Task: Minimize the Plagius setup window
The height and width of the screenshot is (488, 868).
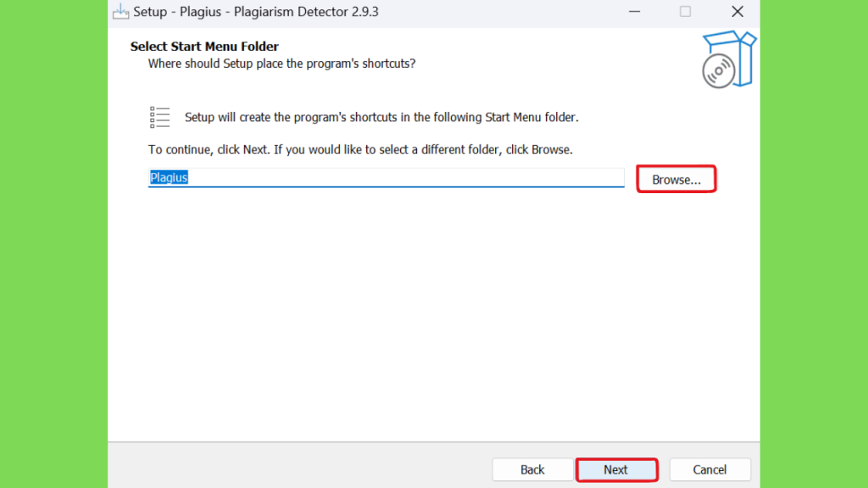Action: click(634, 12)
